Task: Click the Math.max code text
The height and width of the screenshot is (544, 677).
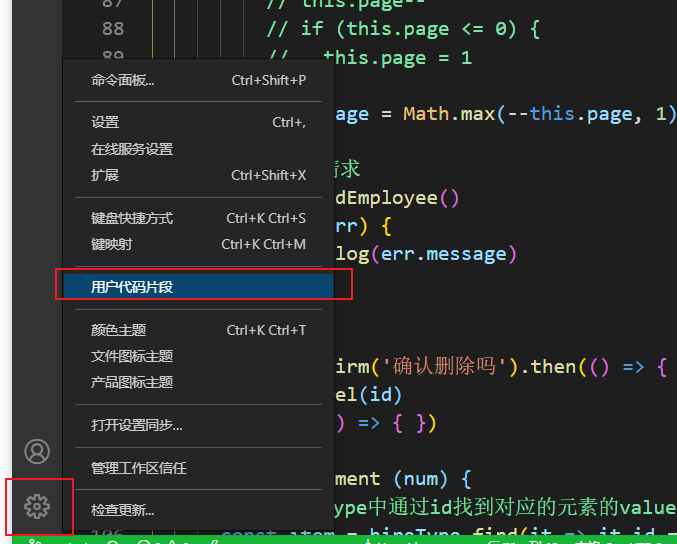Action: coord(449,114)
